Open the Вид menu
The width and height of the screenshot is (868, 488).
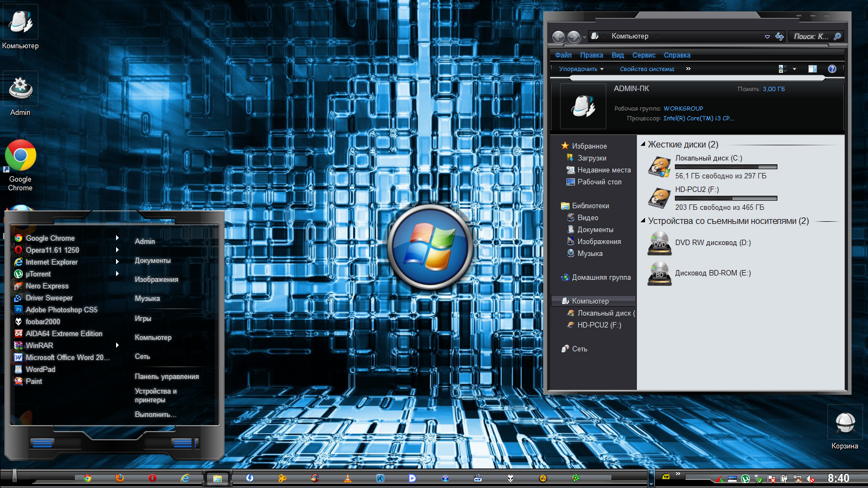pos(617,55)
